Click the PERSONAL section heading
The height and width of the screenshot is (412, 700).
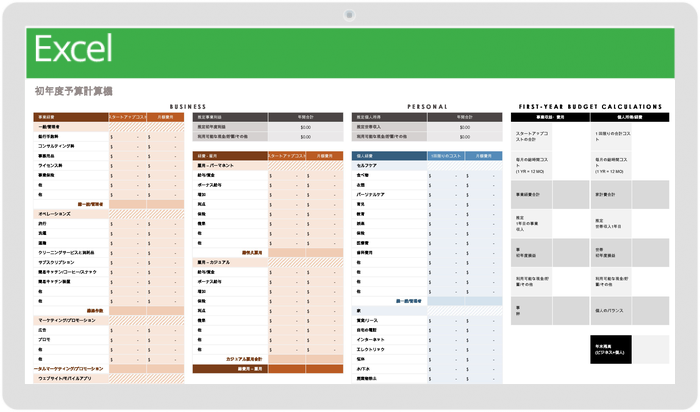point(427,106)
